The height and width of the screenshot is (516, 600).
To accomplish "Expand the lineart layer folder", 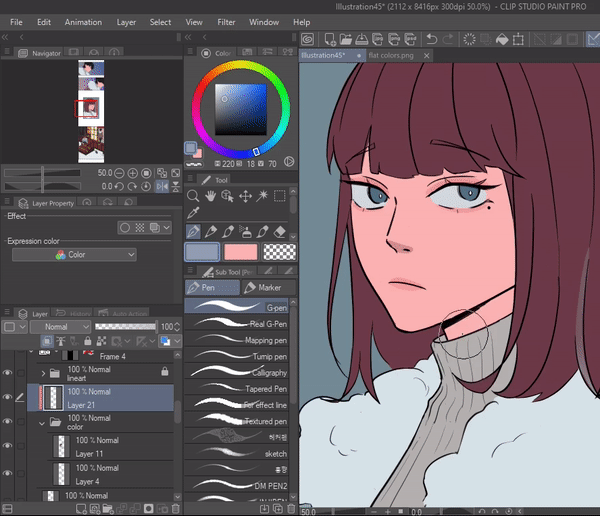I will (42, 372).
